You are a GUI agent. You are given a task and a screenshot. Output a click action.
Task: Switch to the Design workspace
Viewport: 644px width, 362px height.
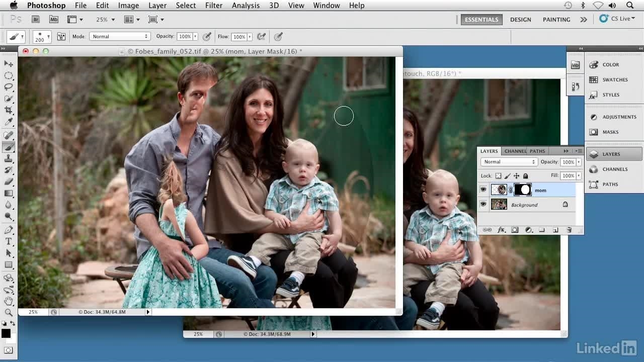pyautogui.click(x=520, y=20)
